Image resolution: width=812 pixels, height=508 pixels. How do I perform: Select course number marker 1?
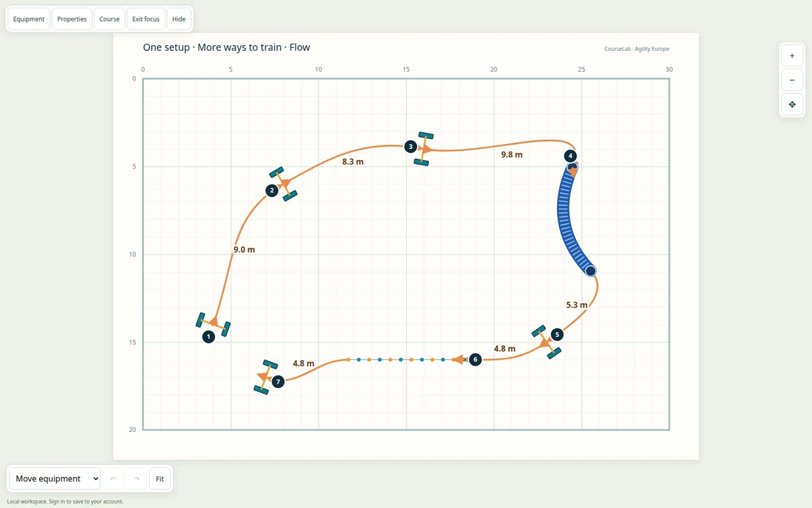[x=209, y=337]
